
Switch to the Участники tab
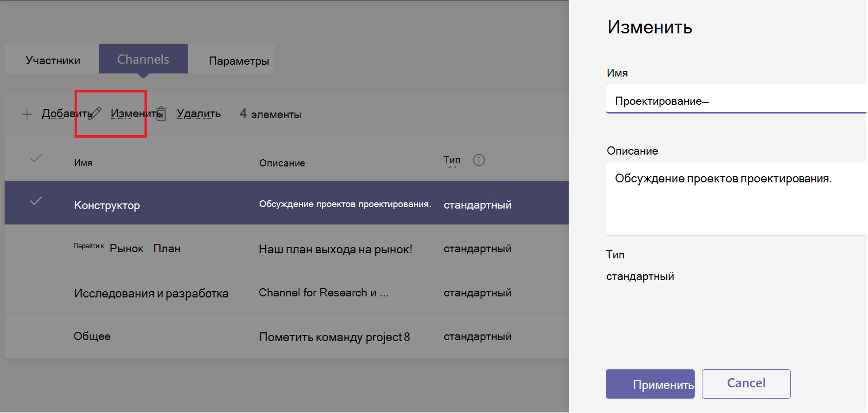coord(52,60)
